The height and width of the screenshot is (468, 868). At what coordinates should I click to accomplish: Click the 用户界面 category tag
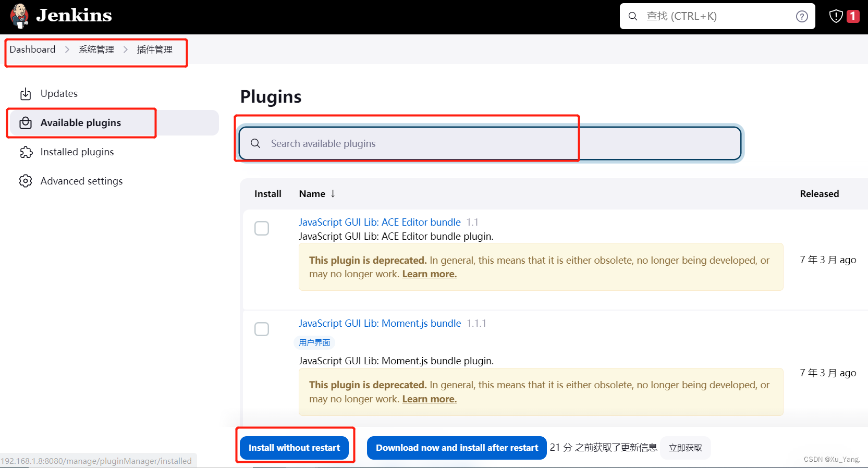(x=314, y=342)
